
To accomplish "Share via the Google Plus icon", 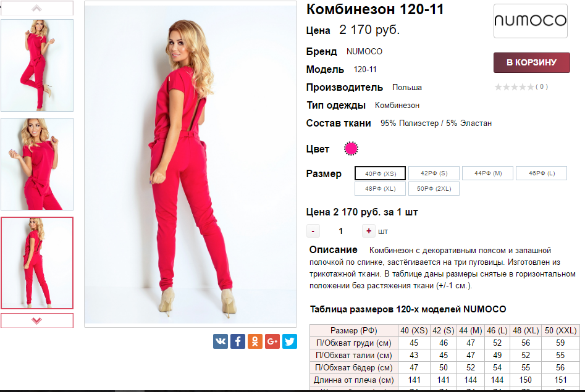I will (272, 341).
